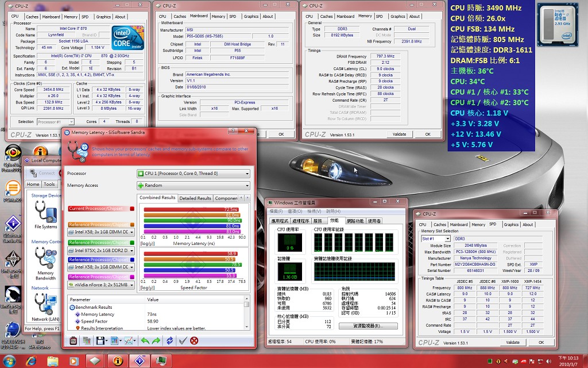Click the taskbar clock showing 10:13
The image size is (588, 368).
click(568, 361)
